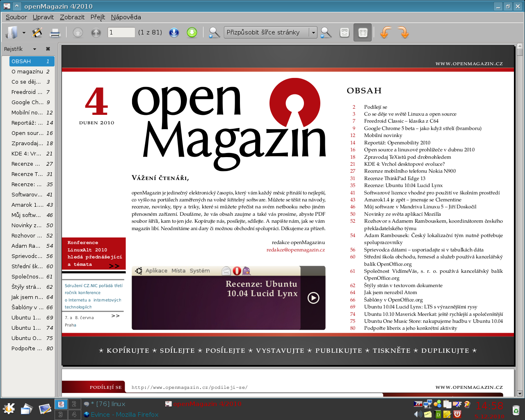Open the Zobrazit menu

click(72, 17)
